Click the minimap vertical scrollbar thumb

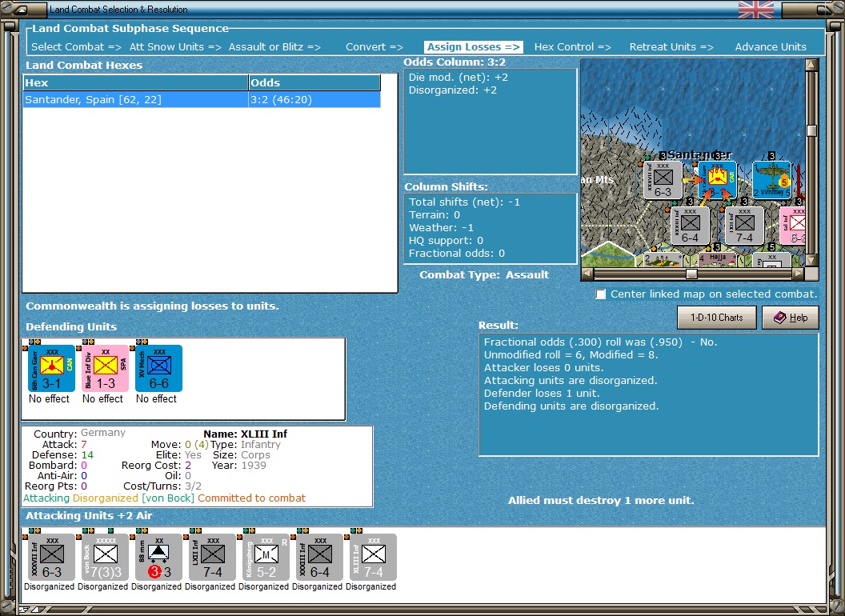(x=811, y=131)
